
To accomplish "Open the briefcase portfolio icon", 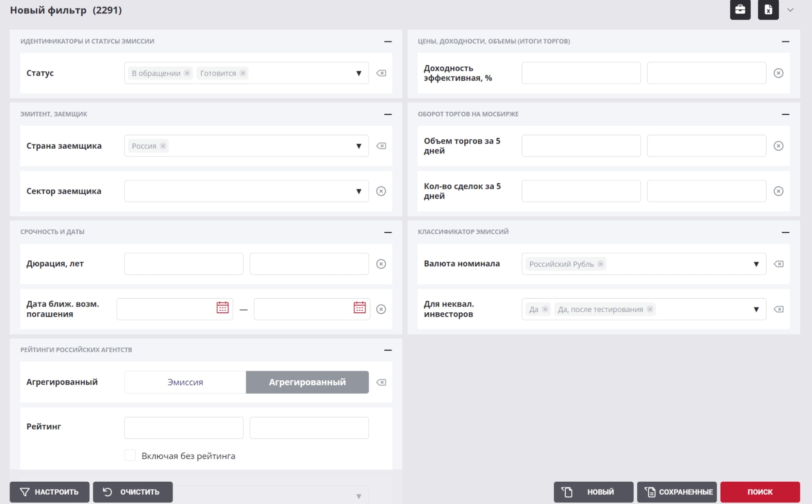I will coord(740,9).
